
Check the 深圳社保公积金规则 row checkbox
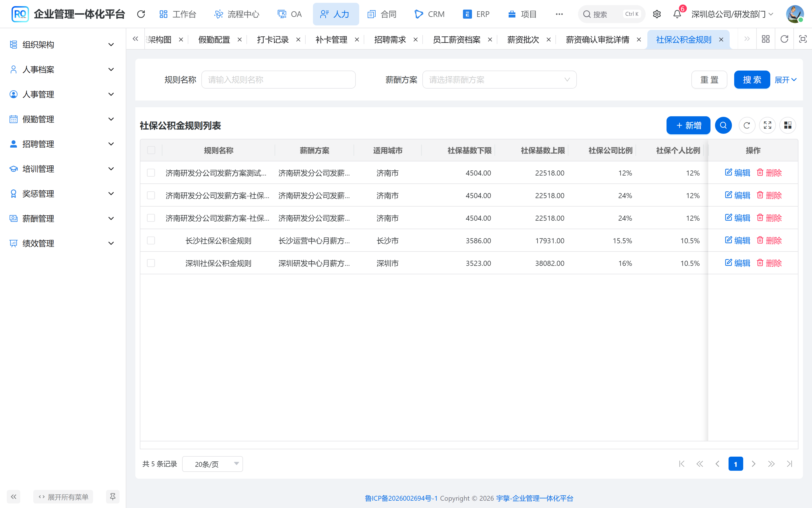click(x=151, y=263)
